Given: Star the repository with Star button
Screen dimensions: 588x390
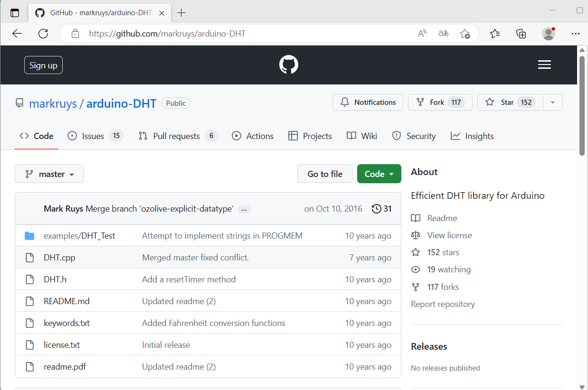Looking at the screenshot, I should [510, 102].
